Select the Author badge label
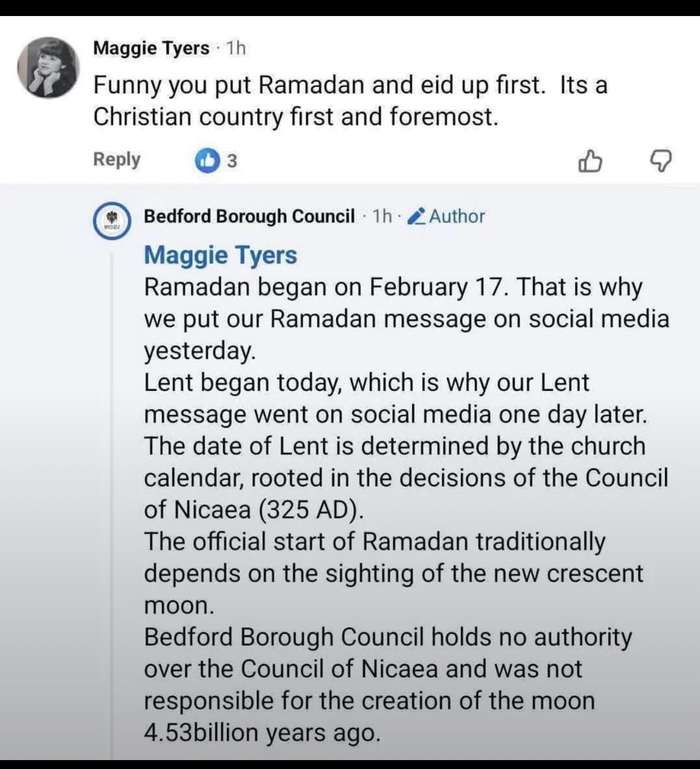 [457, 216]
